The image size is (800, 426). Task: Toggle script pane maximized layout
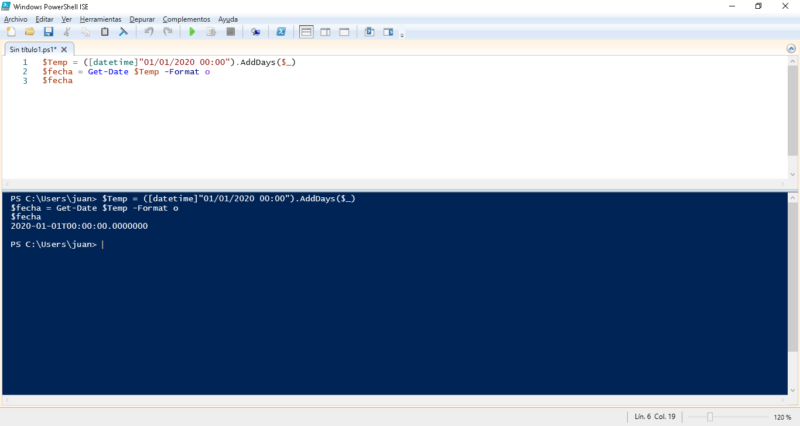[343, 32]
